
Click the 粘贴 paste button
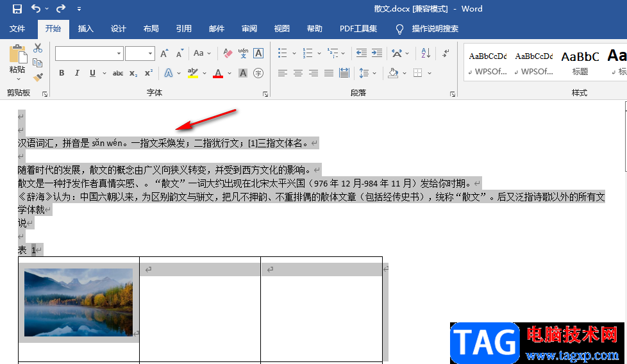pos(17,60)
